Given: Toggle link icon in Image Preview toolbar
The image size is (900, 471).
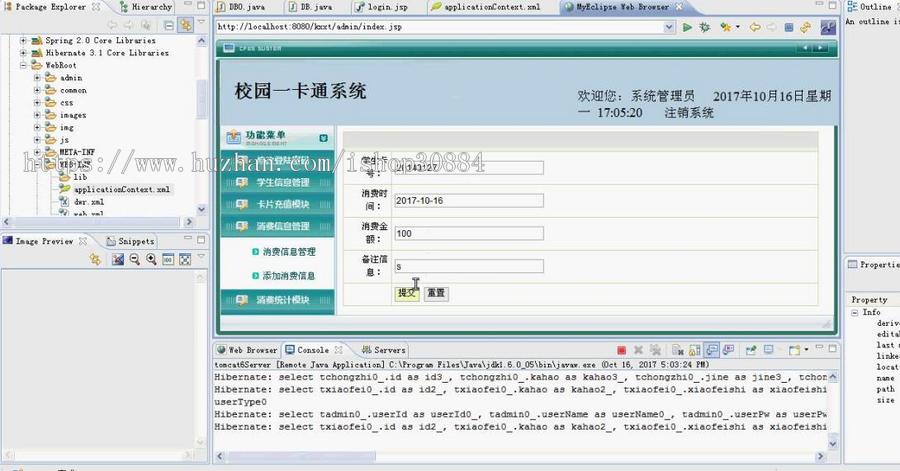Looking at the screenshot, I should tap(95, 259).
